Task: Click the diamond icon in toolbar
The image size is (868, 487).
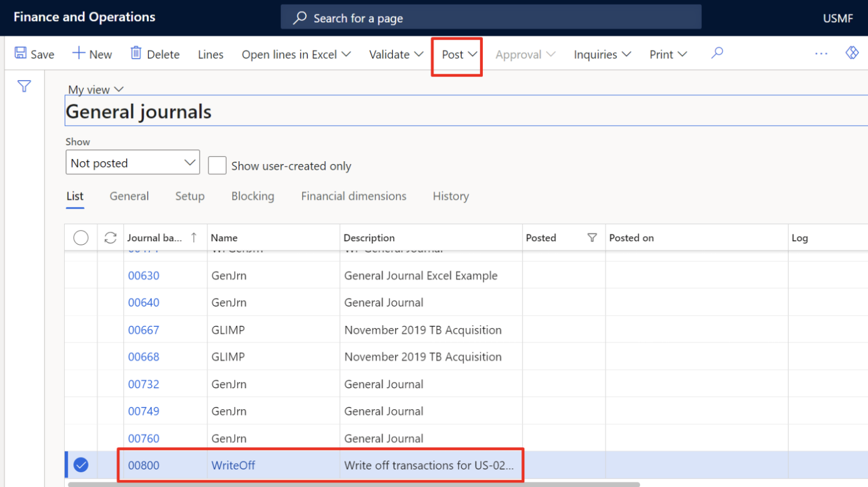Action: click(852, 53)
